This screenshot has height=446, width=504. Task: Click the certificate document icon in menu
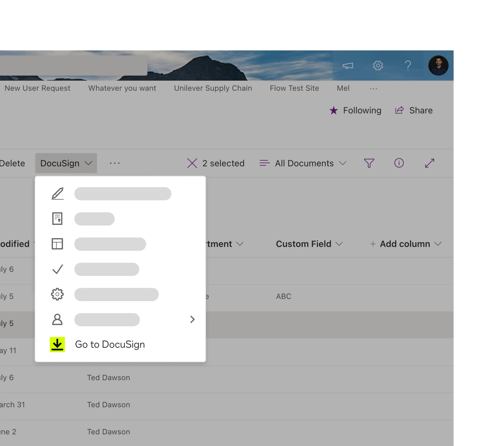[x=57, y=219]
